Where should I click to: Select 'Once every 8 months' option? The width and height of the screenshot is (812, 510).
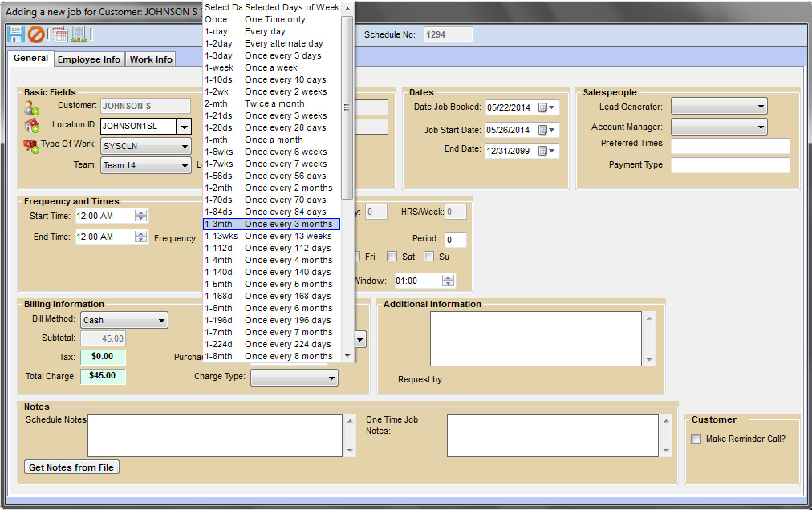272,356
